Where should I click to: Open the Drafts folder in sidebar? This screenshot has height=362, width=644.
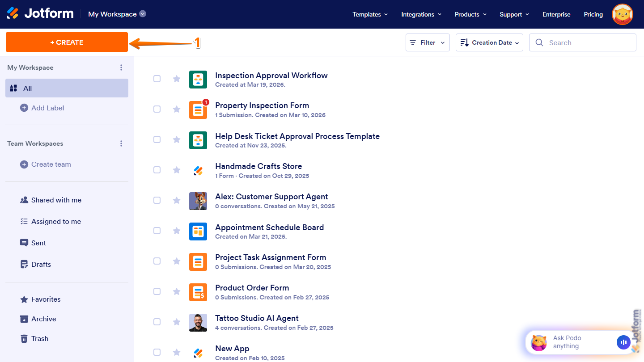click(x=41, y=264)
